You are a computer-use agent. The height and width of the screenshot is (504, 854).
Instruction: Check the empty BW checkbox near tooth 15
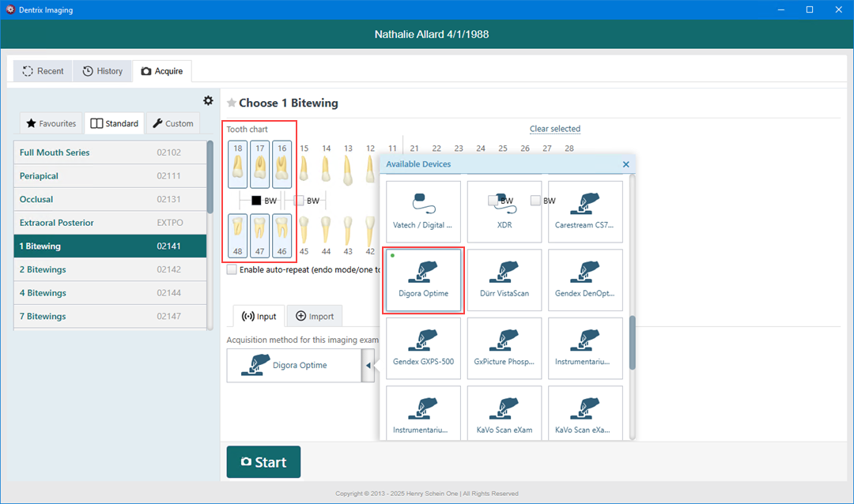pos(299,201)
